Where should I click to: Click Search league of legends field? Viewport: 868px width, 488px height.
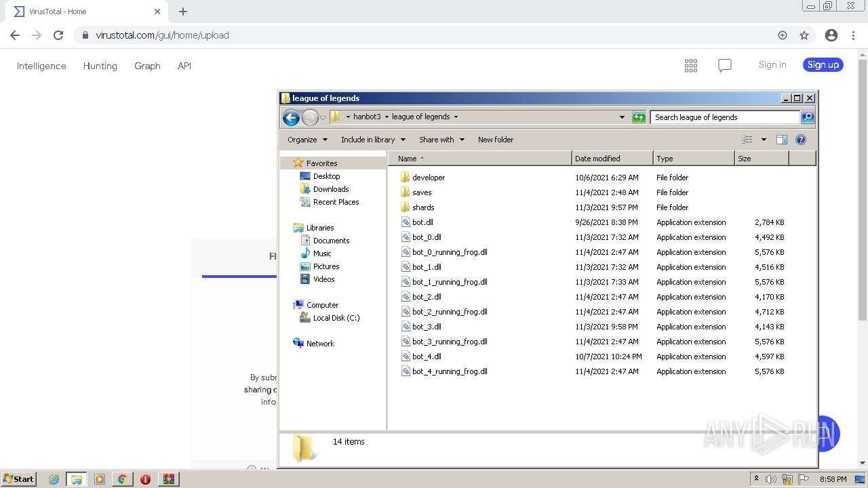[x=725, y=117]
